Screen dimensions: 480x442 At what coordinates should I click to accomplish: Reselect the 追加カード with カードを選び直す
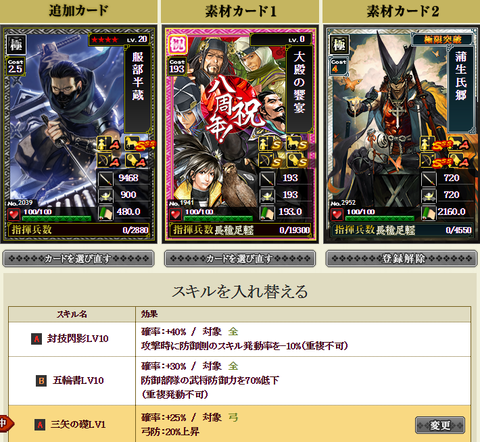(x=78, y=258)
